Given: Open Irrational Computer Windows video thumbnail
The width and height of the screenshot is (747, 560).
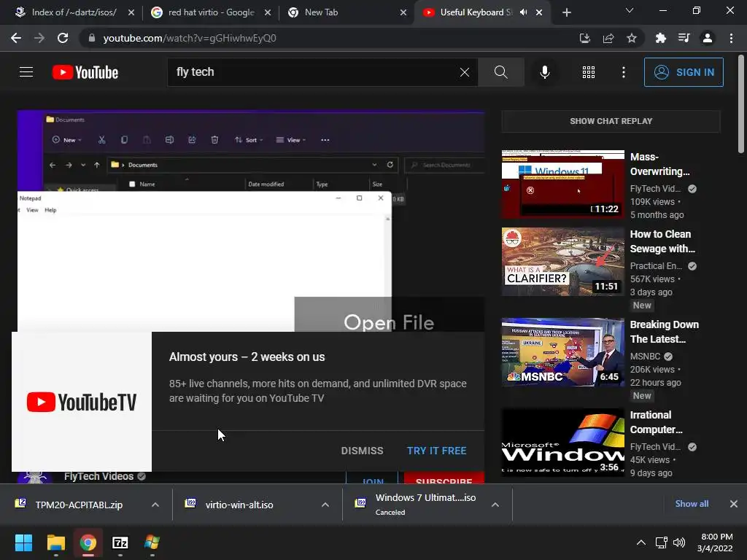Looking at the screenshot, I should (x=562, y=443).
